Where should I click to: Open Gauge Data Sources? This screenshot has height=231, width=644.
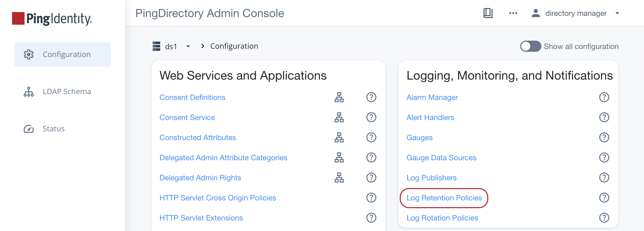(441, 158)
